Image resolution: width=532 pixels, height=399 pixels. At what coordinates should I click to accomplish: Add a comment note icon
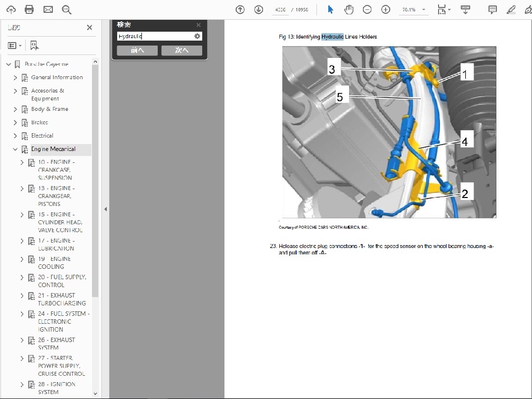click(x=492, y=9)
